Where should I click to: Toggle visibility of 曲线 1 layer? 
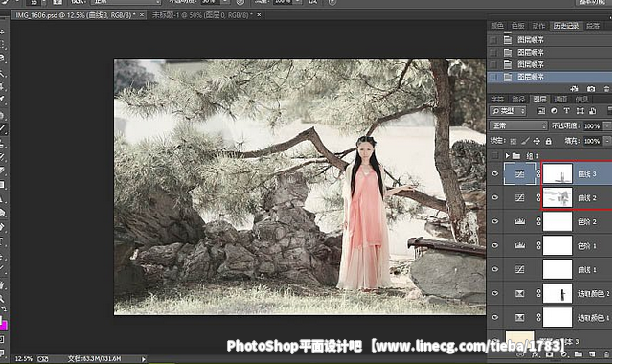[495, 270]
